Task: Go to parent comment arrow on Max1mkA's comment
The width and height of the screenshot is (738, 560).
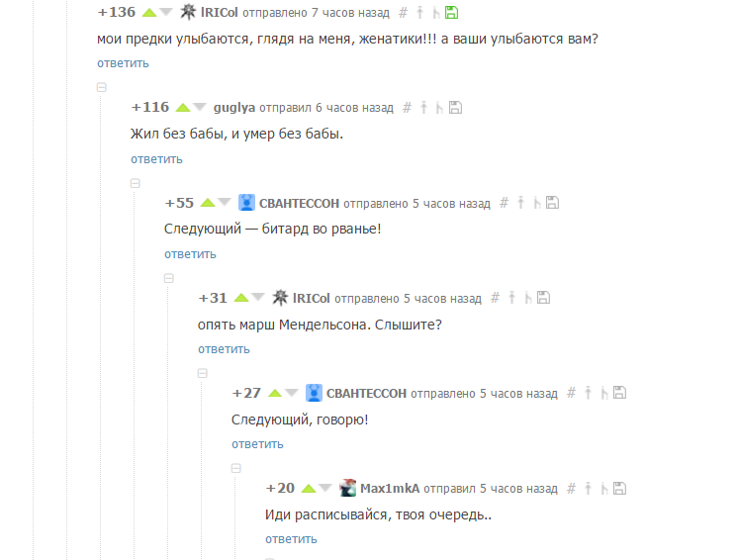Action: point(588,488)
